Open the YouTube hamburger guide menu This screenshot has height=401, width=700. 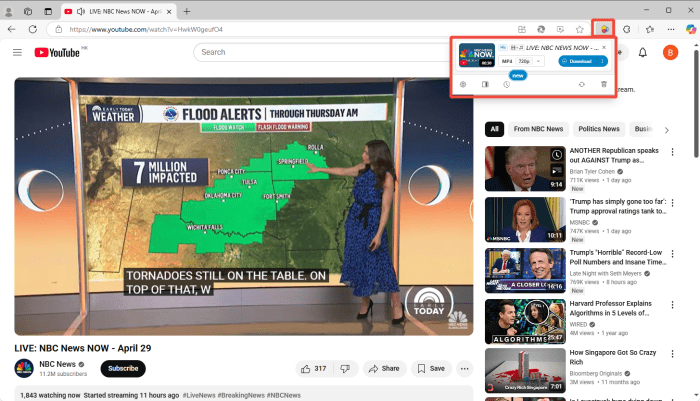pos(17,52)
